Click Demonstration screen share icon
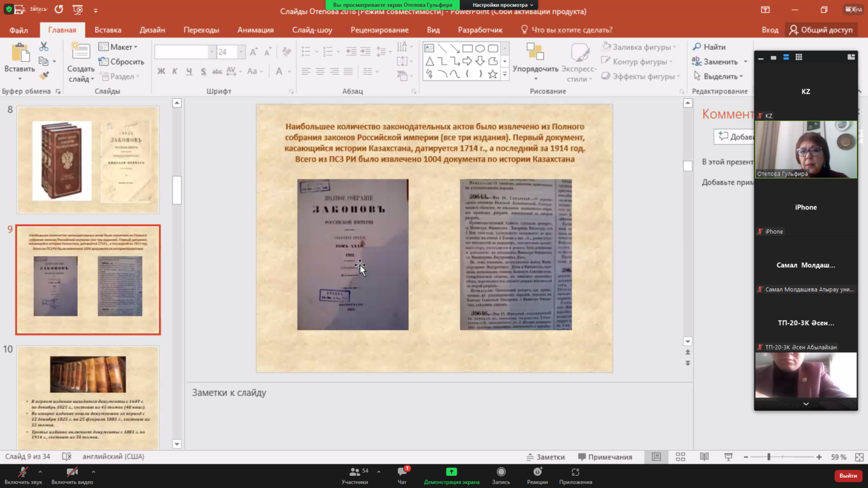Viewport: 868px width, 488px height. (451, 472)
